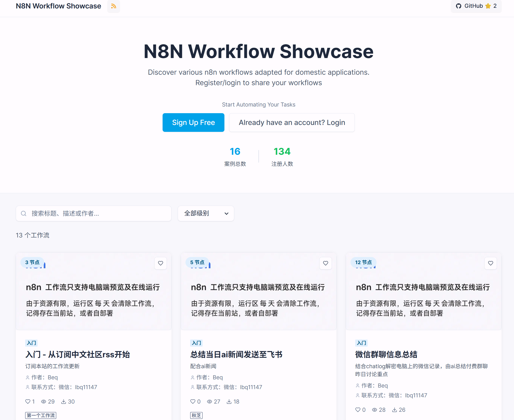514x420 pixels.
Task: Focus the workflow search input field
Action: 94,213
